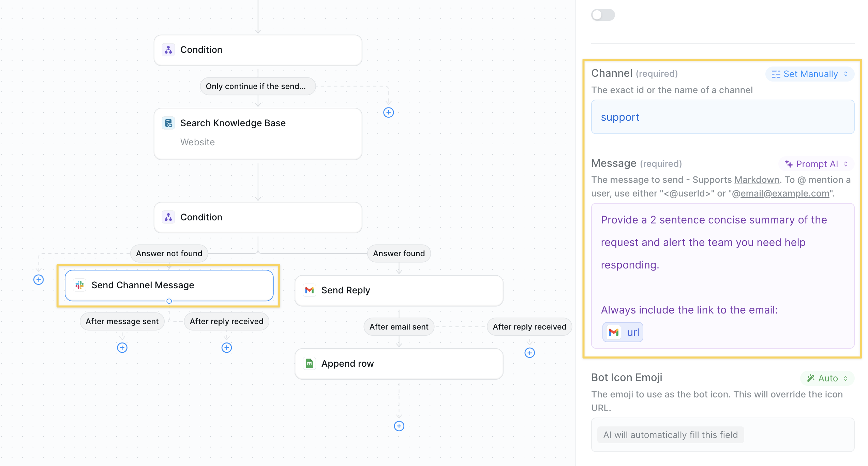Select the Answer found branch label
This screenshot has width=868, height=466.
399,253
